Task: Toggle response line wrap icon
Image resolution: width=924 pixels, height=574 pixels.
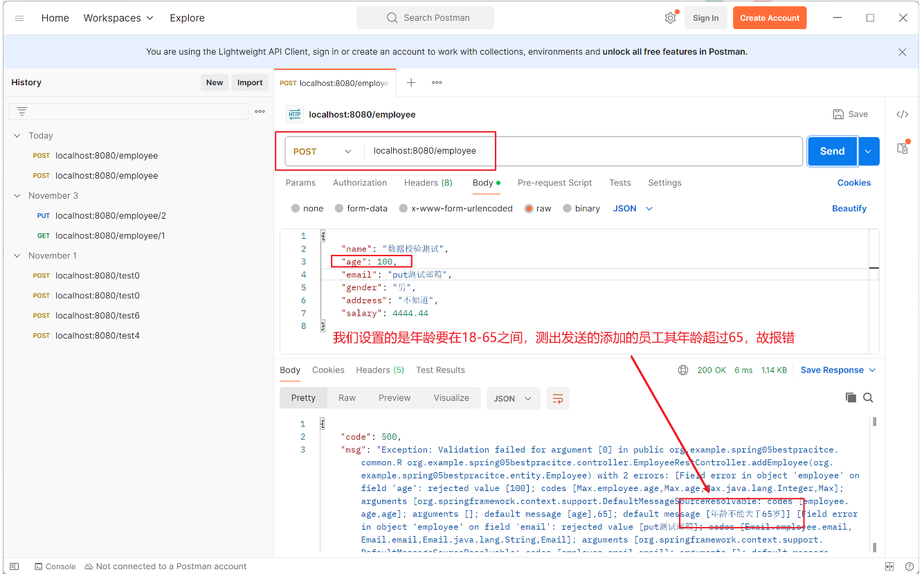Action: pyautogui.click(x=558, y=398)
